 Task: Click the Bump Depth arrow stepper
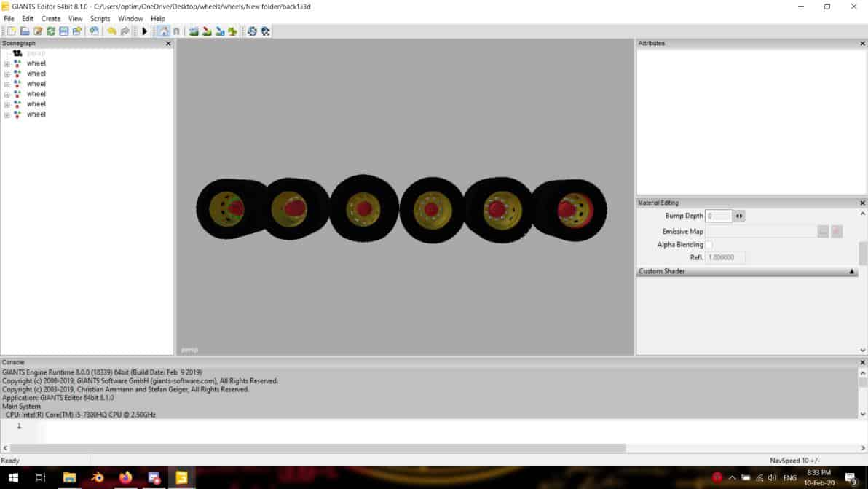click(x=739, y=216)
